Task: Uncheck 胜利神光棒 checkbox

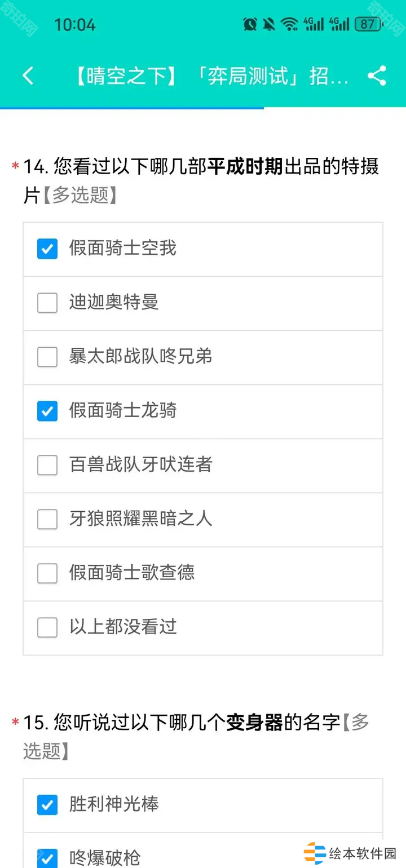Action: 47,805
